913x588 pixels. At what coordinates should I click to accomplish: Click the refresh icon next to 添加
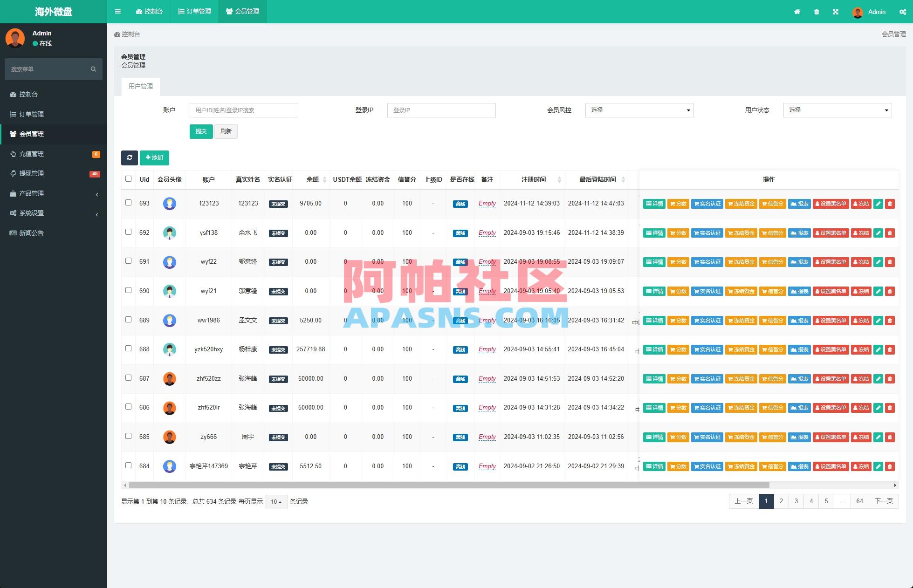(x=130, y=158)
